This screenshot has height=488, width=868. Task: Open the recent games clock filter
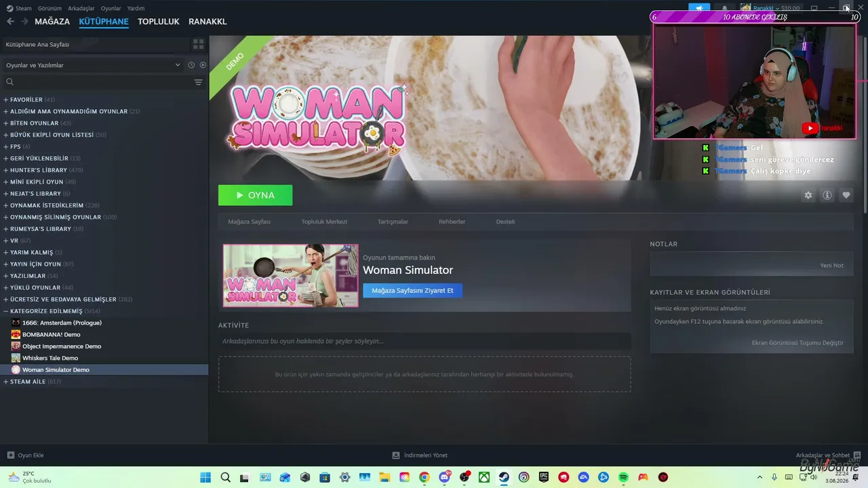[x=191, y=65]
